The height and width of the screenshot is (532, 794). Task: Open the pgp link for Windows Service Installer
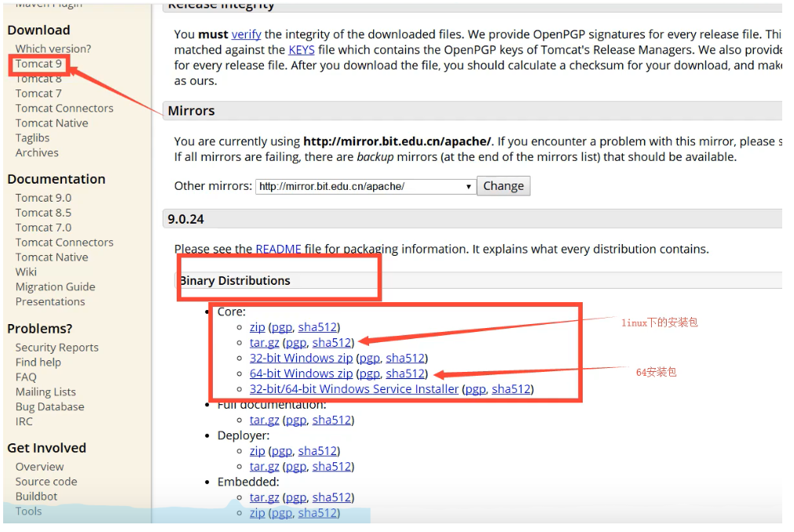point(475,389)
